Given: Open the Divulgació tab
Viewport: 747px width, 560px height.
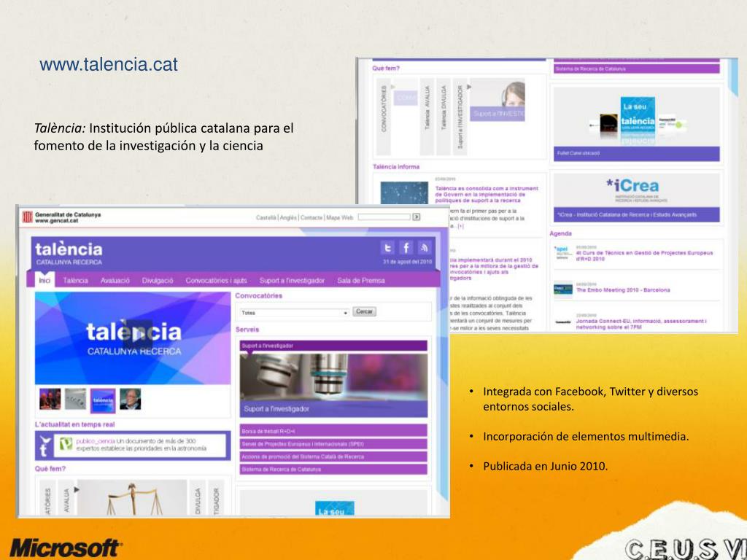Looking at the screenshot, I should (x=158, y=281).
